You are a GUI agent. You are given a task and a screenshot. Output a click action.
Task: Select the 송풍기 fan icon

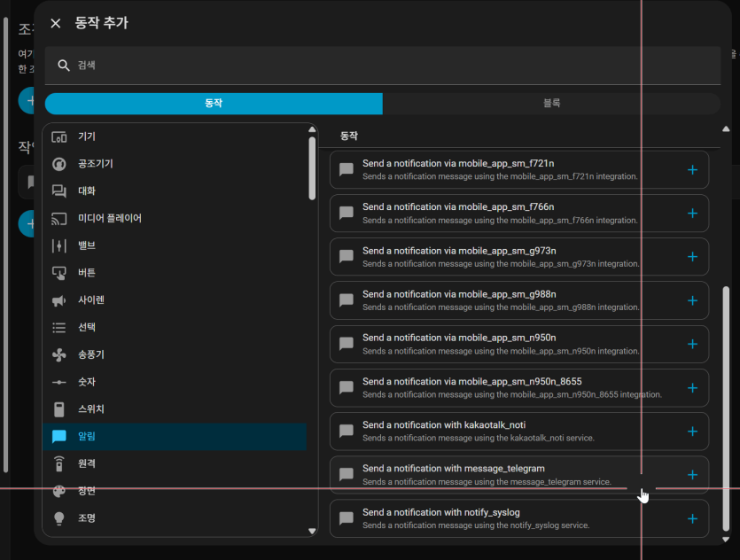tap(59, 354)
